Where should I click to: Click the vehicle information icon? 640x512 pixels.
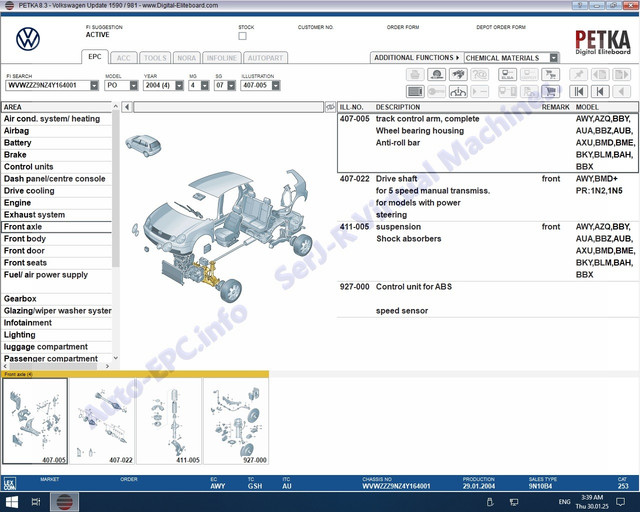click(x=458, y=91)
